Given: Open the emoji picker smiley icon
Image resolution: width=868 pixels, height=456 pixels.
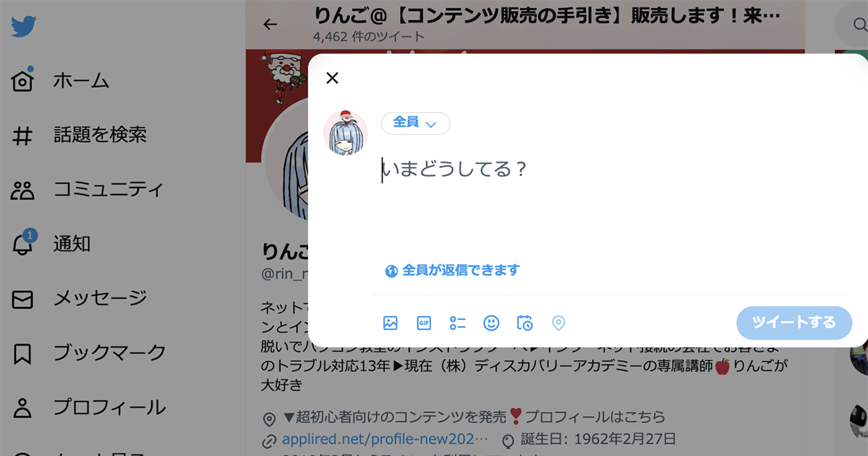Looking at the screenshot, I should coord(491,324).
